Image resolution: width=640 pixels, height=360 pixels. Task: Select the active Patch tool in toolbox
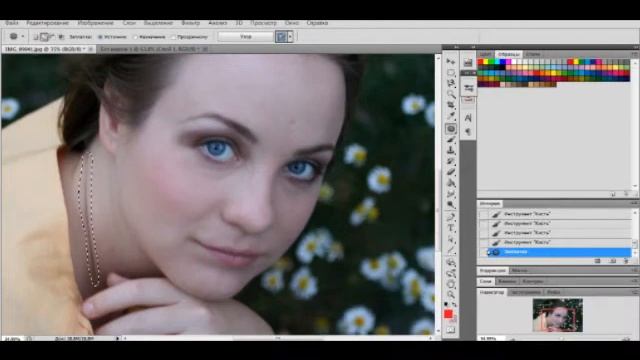451,129
